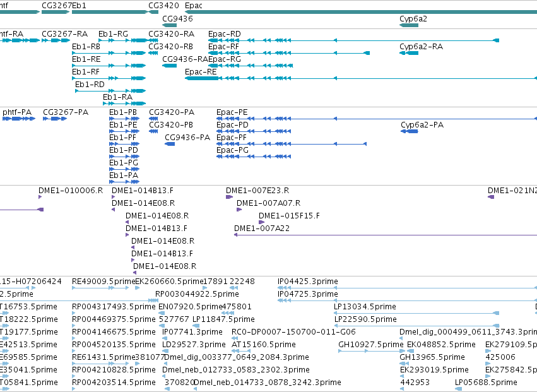This screenshot has height=392, width=537.
Task: Select the Cyp6a2-PA protein label
Action: point(422,125)
